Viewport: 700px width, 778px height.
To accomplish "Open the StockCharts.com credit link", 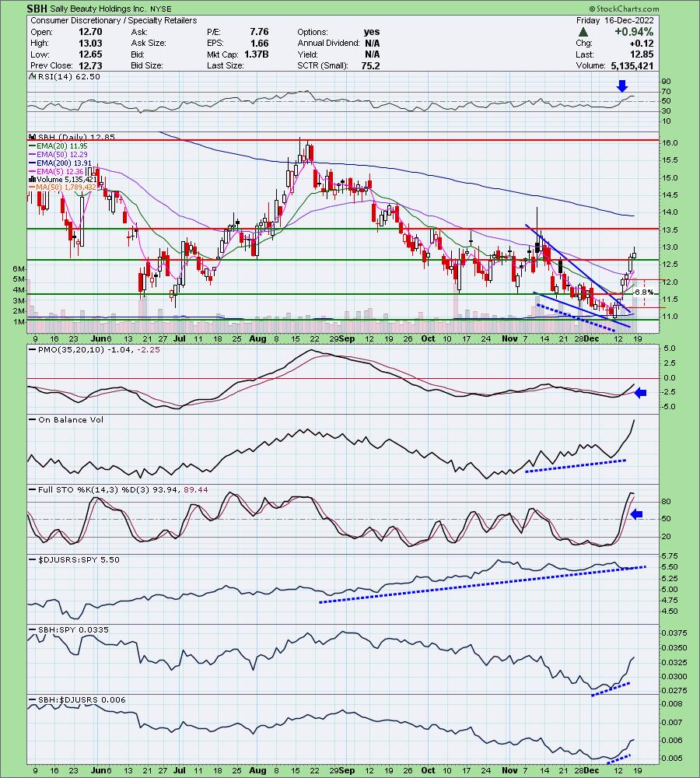I will click(x=624, y=9).
